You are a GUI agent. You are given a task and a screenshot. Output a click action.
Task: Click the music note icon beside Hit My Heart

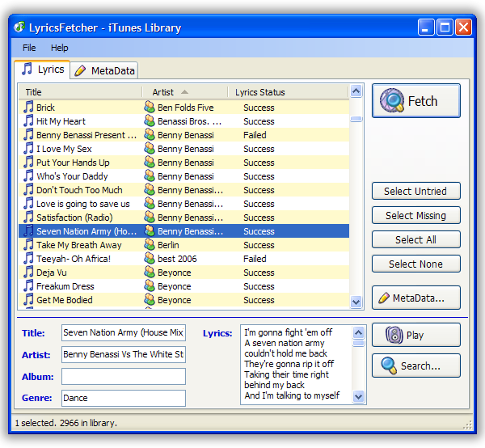tap(28, 121)
